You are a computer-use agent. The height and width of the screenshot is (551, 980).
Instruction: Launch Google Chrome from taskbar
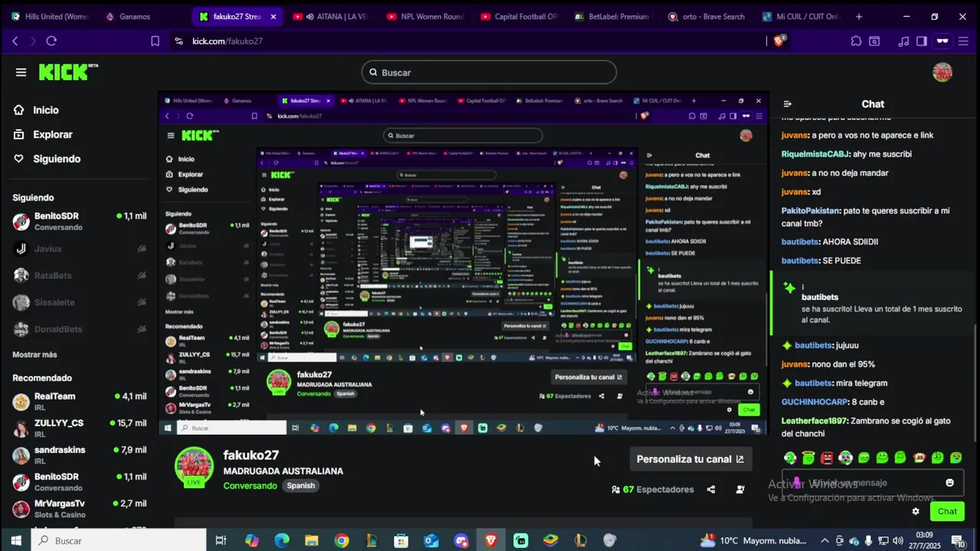[x=341, y=540]
